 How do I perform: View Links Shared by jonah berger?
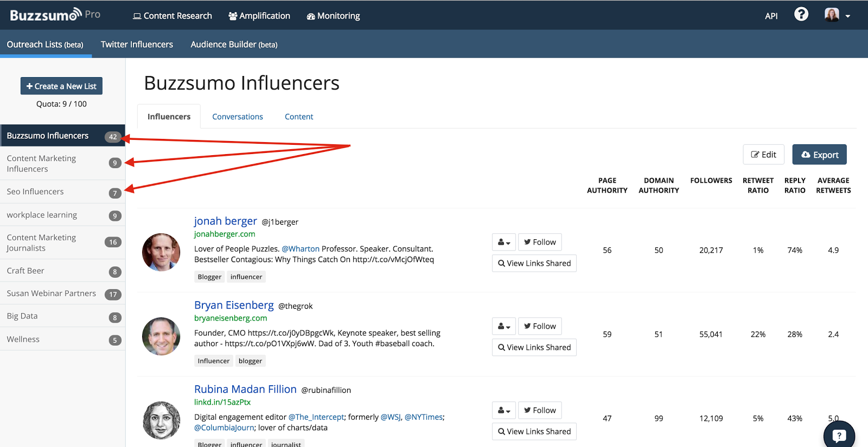(x=534, y=263)
